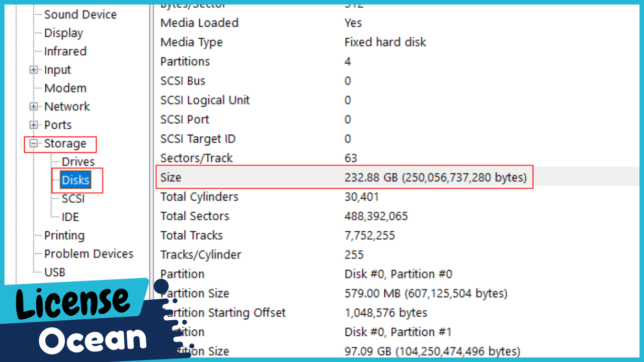Image resolution: width=644 pixels, height=362 pixels.
Task: Select IDE under Storage
Action: (x=70, y=217)
